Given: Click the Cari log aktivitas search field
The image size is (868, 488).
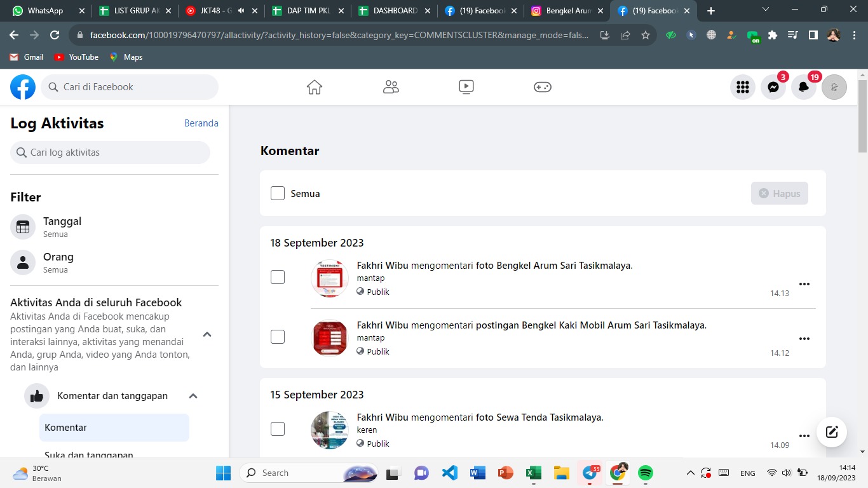Looking at the screenshot, I should [110, 152].
